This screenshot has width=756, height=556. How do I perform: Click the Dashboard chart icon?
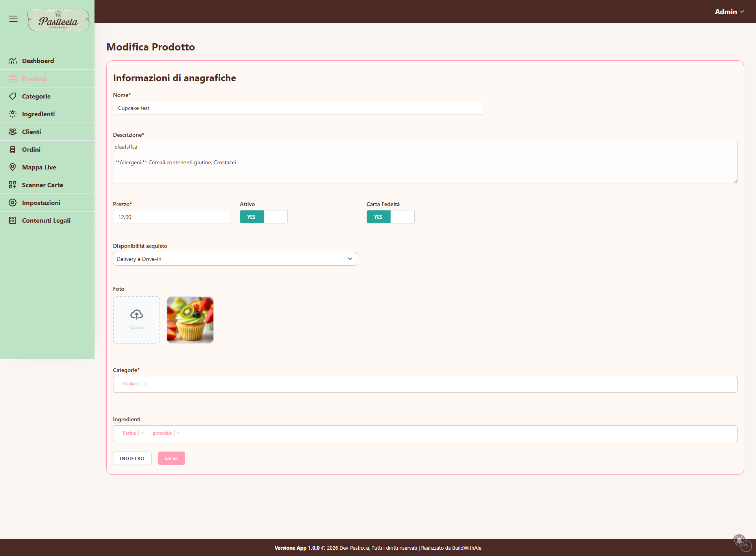pos(13,61)
